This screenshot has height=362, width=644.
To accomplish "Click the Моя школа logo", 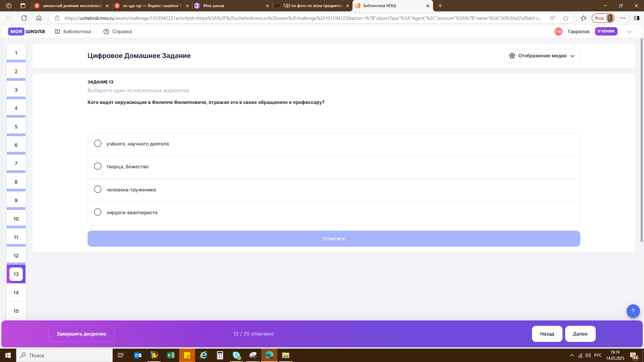I will coord(26,31).
